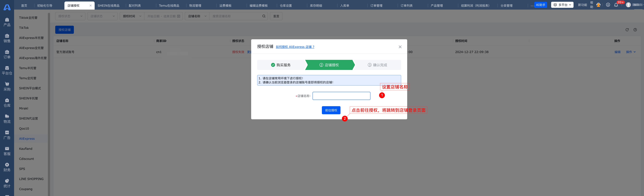Switch to the 库存明细 tab
This screenshot has width=644, height=196.
pos(316,6)
